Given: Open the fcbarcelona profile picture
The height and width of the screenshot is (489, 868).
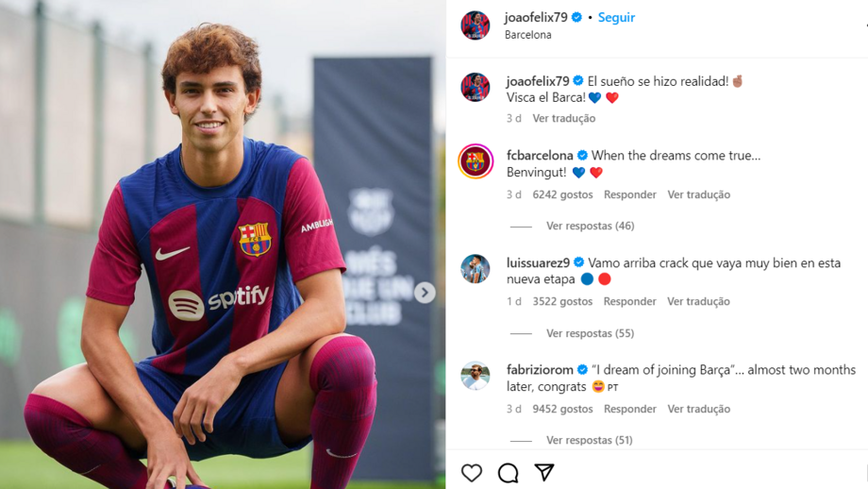Looking at the screenshot, I should tap(476, 161).
